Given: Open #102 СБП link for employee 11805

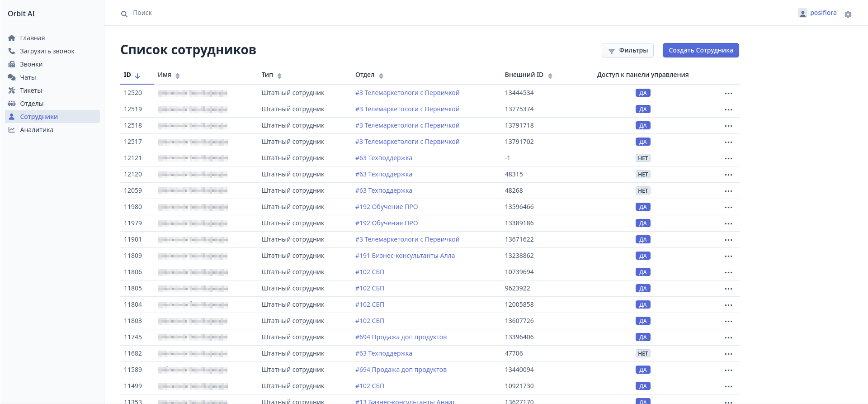Looking at the screenshot, I should (x=369, y=288).
